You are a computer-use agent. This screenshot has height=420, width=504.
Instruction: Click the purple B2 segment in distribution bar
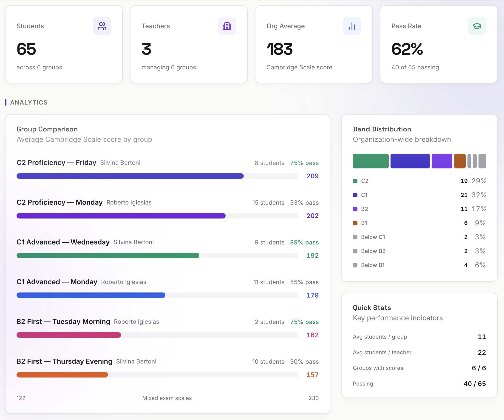[442, 161]
